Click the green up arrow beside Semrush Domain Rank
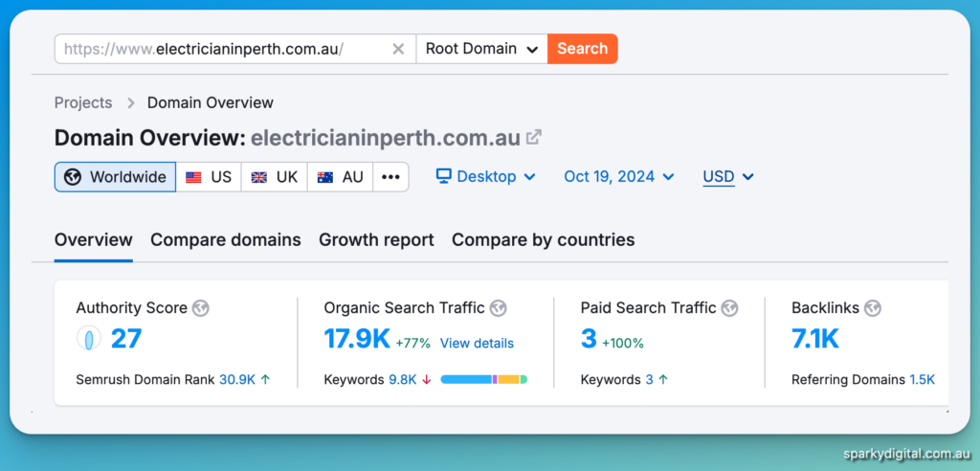980x471 pixels. (x=265, y=379)
